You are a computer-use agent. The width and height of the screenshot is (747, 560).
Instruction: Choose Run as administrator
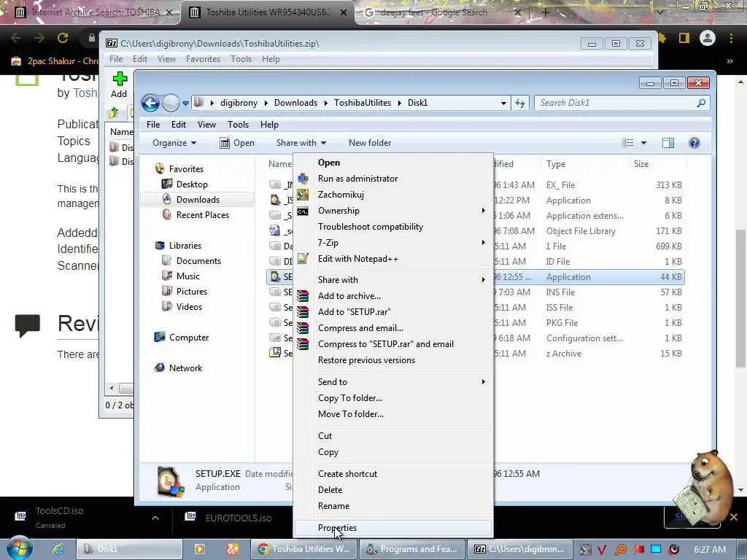[x=393, y=179]
